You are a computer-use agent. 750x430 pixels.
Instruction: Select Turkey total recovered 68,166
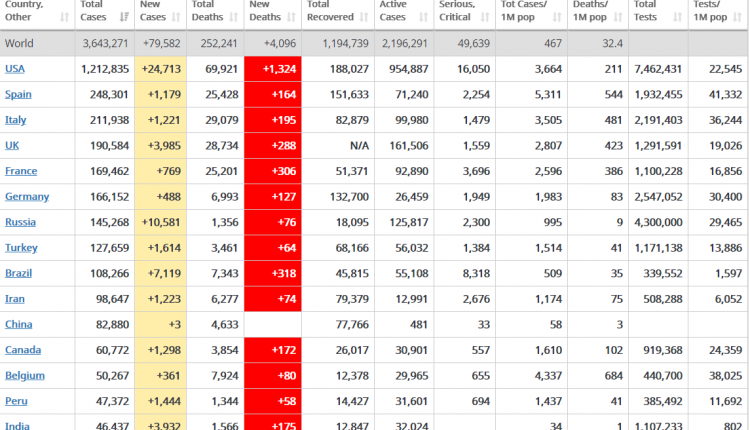coord(352,248)
